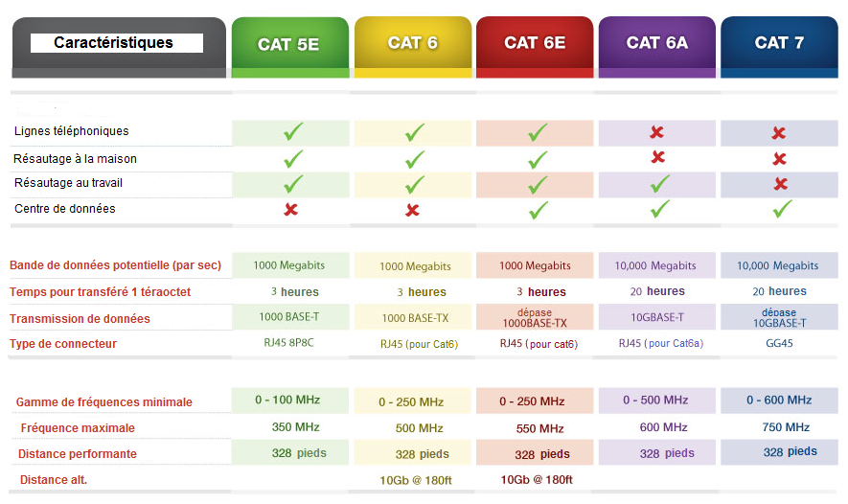Click CAT 5E checkmark for Lignes téléphoniques
848x504 pixels.
click(293, 131)
